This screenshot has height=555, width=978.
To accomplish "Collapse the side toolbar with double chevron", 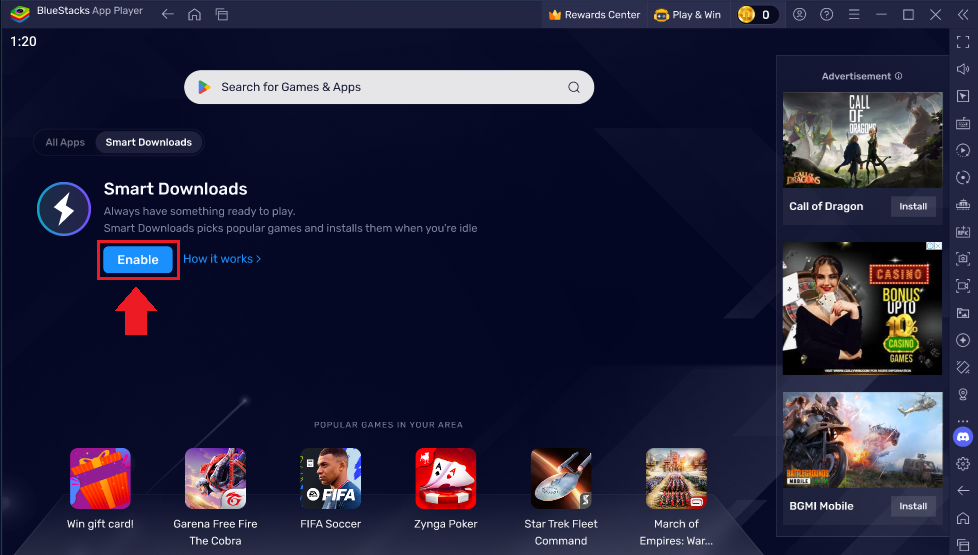I will (x=963, y=14).
